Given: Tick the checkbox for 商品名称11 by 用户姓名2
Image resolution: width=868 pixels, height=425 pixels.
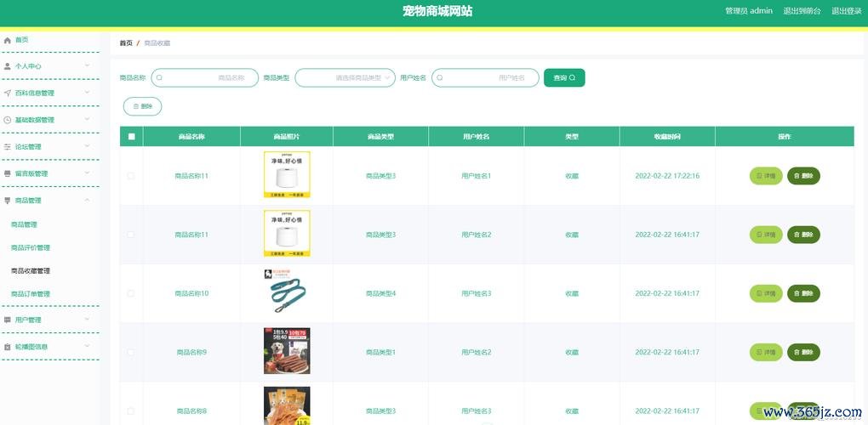Looking at the screenshot, I should pos(131,235).
